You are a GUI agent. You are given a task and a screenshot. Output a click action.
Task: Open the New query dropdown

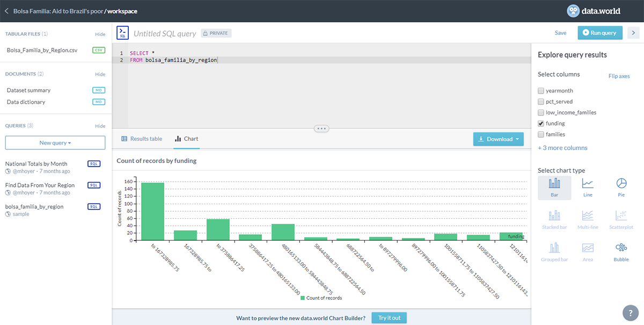(55, 142)
